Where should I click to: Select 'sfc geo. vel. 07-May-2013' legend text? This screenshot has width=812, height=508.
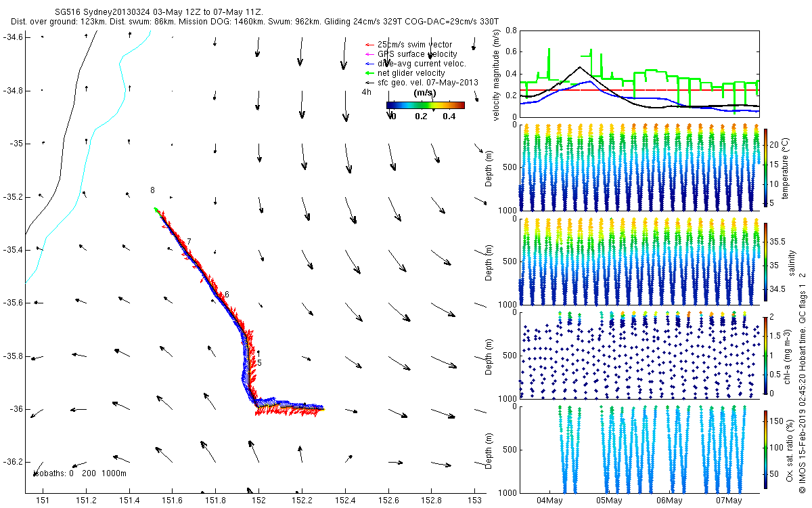(x=428, y=83)
